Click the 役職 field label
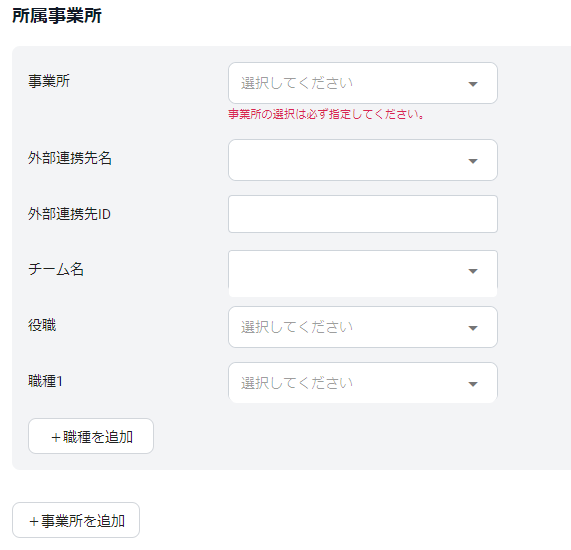This screenshot has width=571, height=550. 42,325
